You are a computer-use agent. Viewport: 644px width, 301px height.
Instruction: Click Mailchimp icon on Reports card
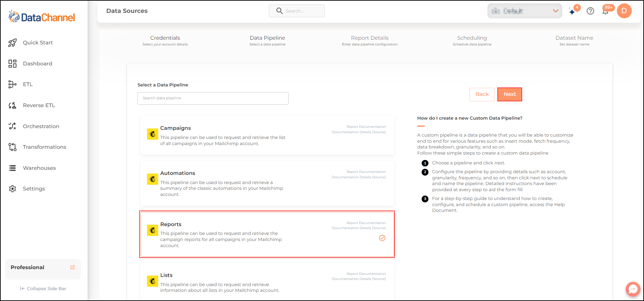tap(152, 230)
